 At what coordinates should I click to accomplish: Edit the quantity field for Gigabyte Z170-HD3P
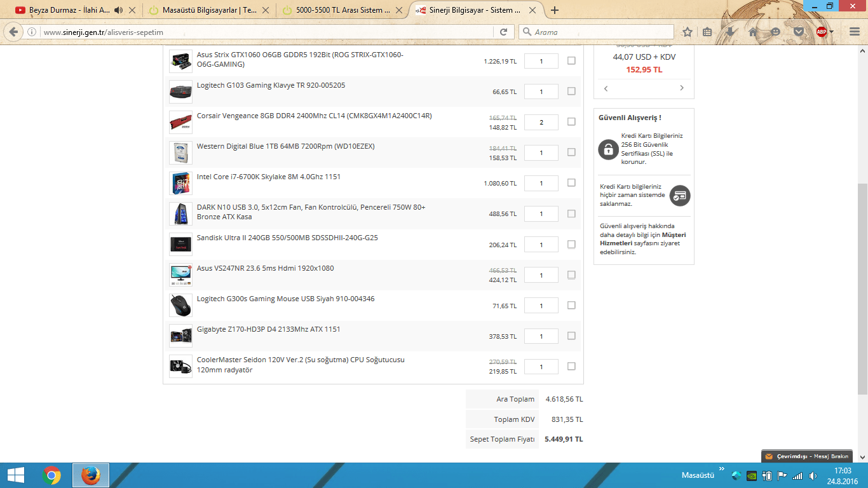541,336
